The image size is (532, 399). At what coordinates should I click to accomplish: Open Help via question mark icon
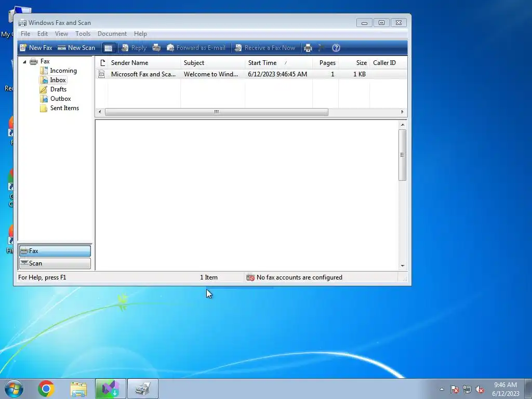coord(336,48)
